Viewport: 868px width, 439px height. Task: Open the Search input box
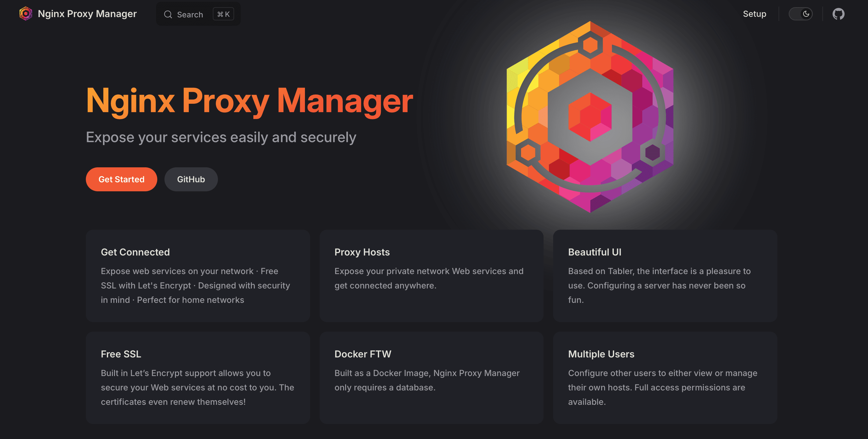190,14
